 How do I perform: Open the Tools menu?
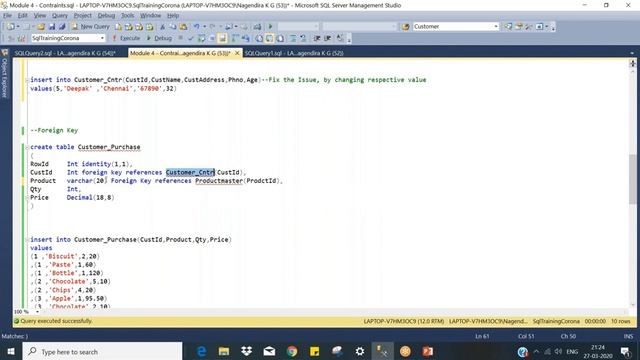pyautogui.click(x=127, y=16)
